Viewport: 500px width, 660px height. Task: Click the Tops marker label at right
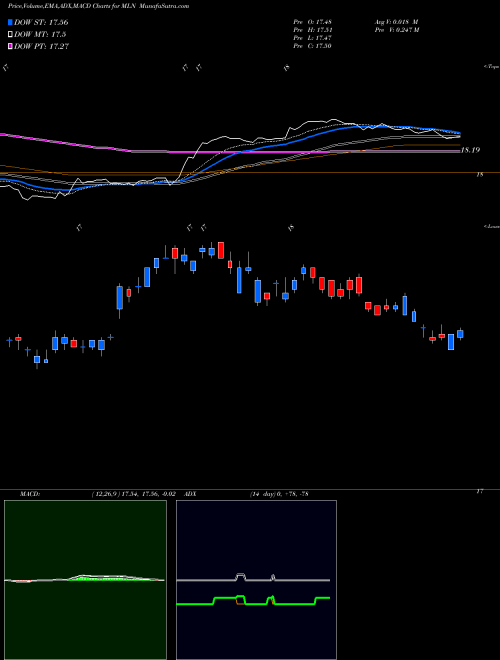[491, 67]
